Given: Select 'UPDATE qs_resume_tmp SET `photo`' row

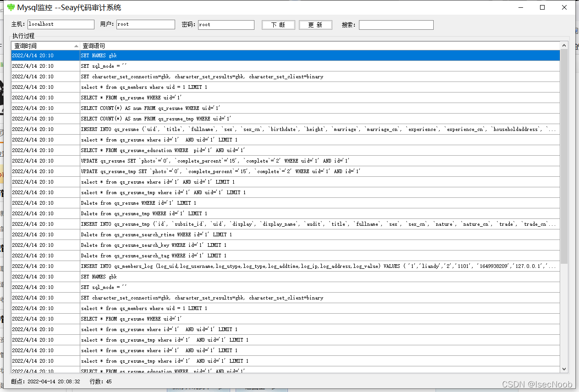Looking at the screenshot, I should click(286, 171).
